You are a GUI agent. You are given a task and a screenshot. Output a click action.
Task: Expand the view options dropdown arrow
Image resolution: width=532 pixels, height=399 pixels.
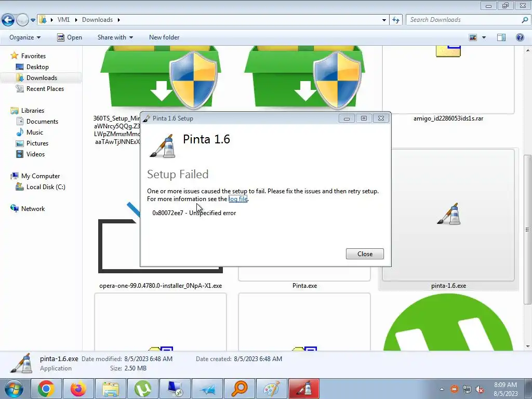pyautogui.click(x=484, y=37)
